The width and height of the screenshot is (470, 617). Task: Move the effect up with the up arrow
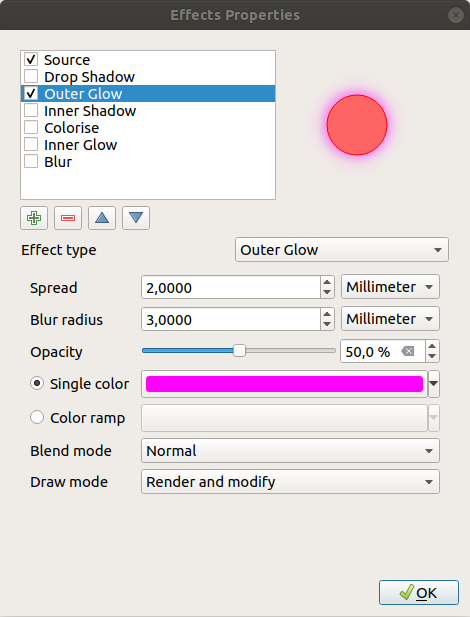pyautogui.click(x=102, y=218)
